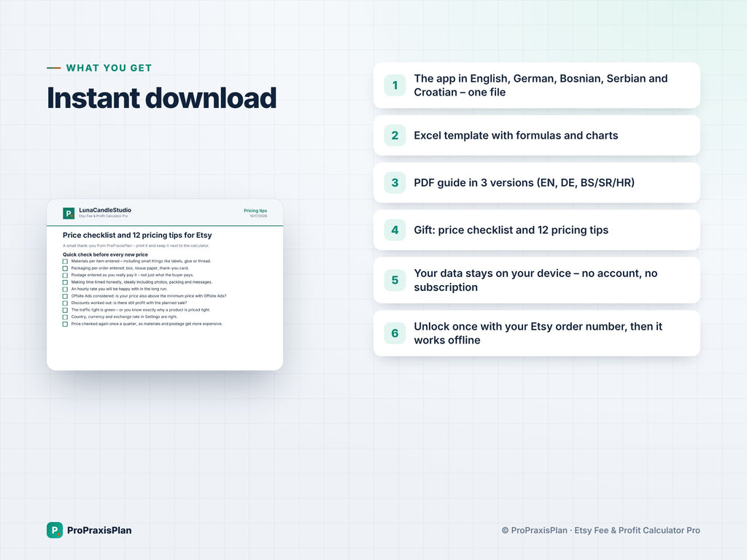Check the 'traffic light is green' checkbox
Screen dimensions: 747x560
click(x=65, y=310)
